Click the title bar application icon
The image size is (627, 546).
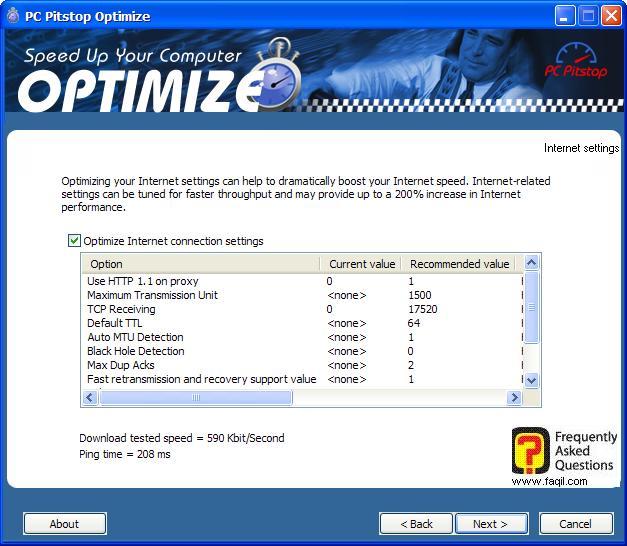coord(13,16)
